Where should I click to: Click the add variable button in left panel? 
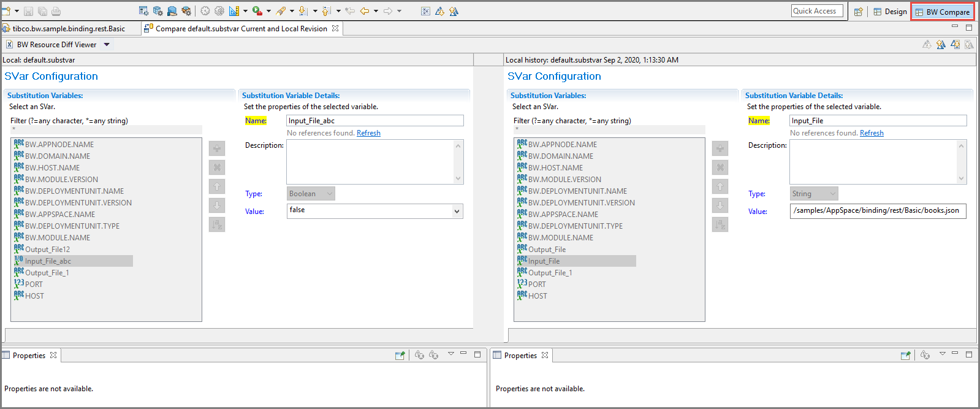217,148
